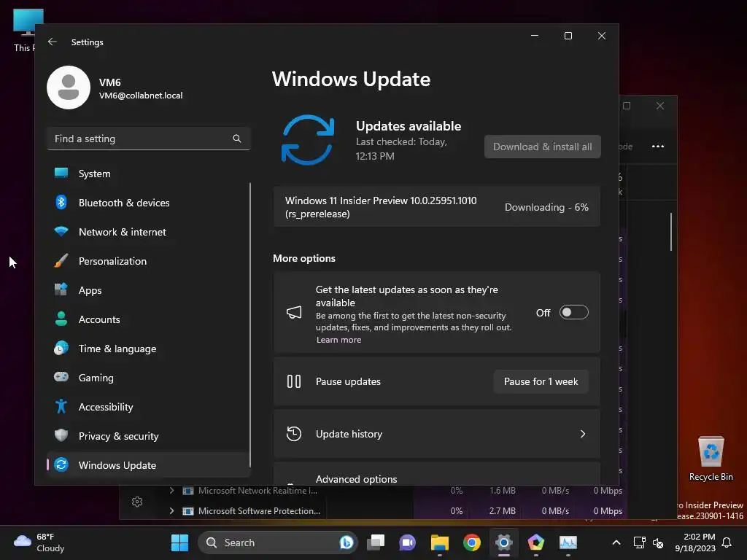This screenshot has width=747, height=560.
Task: Open network status tray icon
Action: (x=639, y=542)
